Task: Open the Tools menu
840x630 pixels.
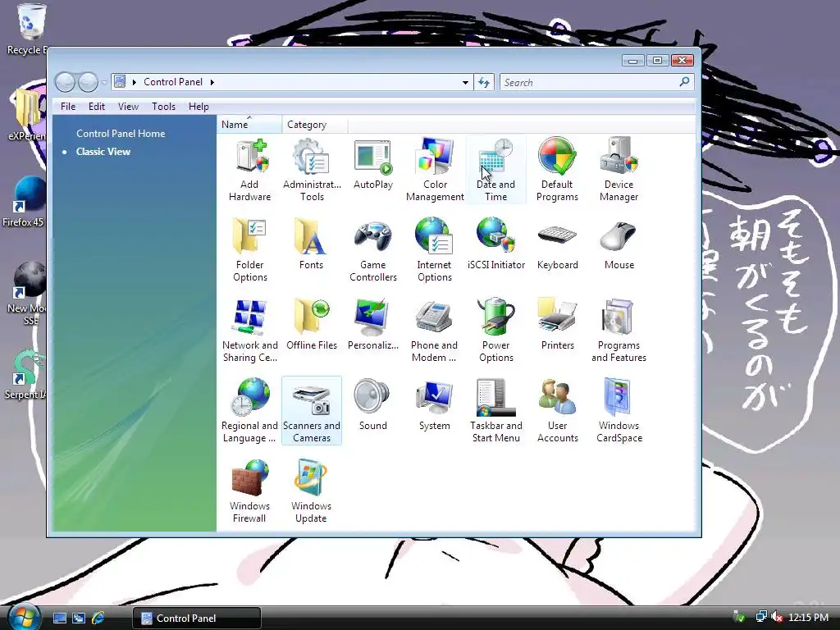Action: pyautogui.click(x=163, y=106)
